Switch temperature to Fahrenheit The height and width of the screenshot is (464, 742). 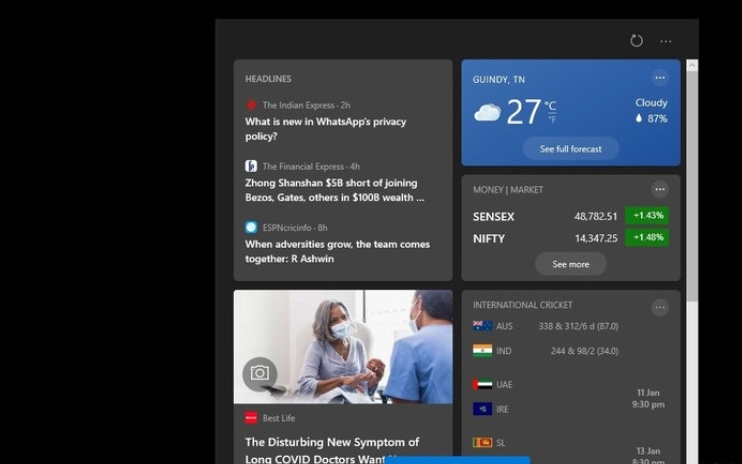(x=552, y=119)
